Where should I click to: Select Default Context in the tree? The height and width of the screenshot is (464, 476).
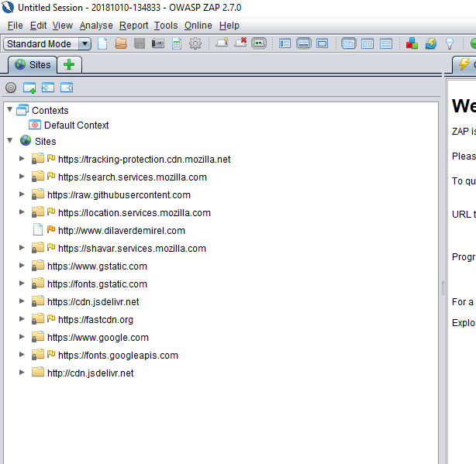(76, 125)
